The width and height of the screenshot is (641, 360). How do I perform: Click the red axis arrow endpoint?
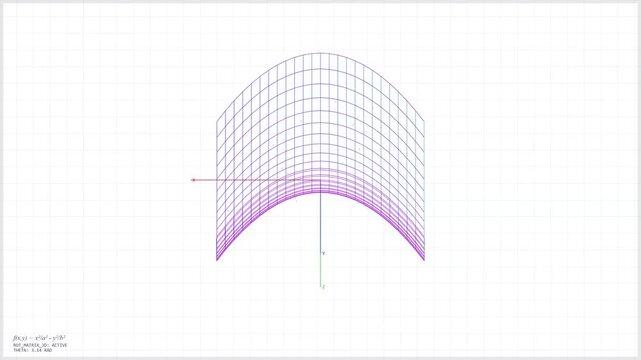pyautogui.click(x=193, y=180)
